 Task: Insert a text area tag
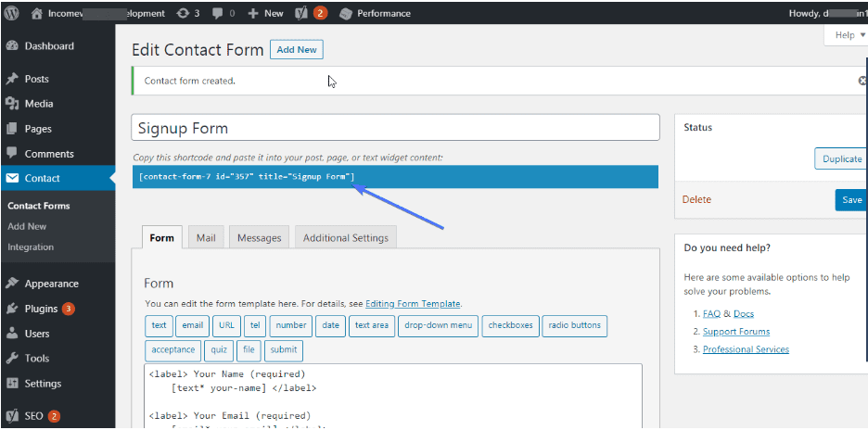coord(372,325)
